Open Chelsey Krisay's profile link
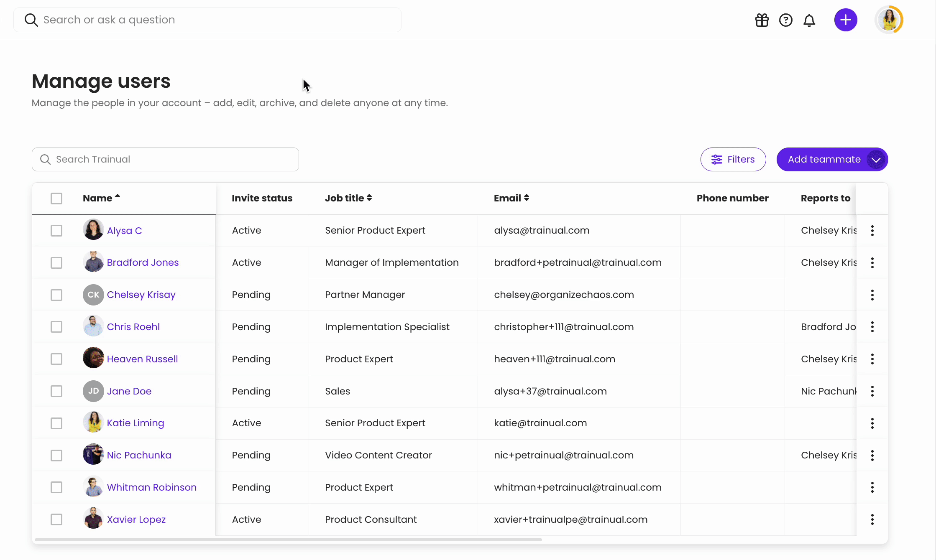 click(141, 295)
